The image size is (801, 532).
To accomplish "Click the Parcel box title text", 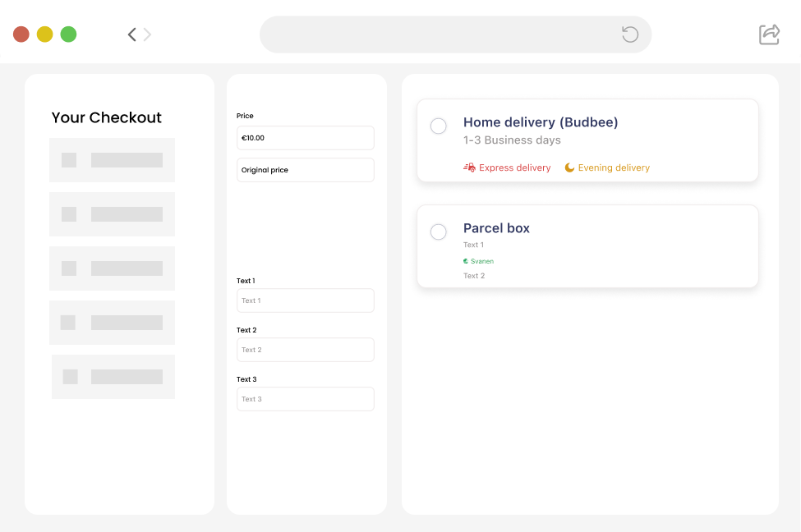I will (x=496, y=228).
